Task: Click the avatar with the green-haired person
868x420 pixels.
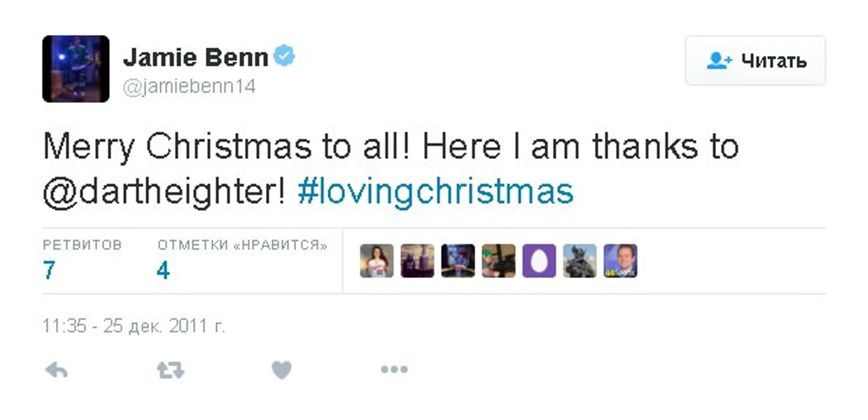Action: click(498, 261)
